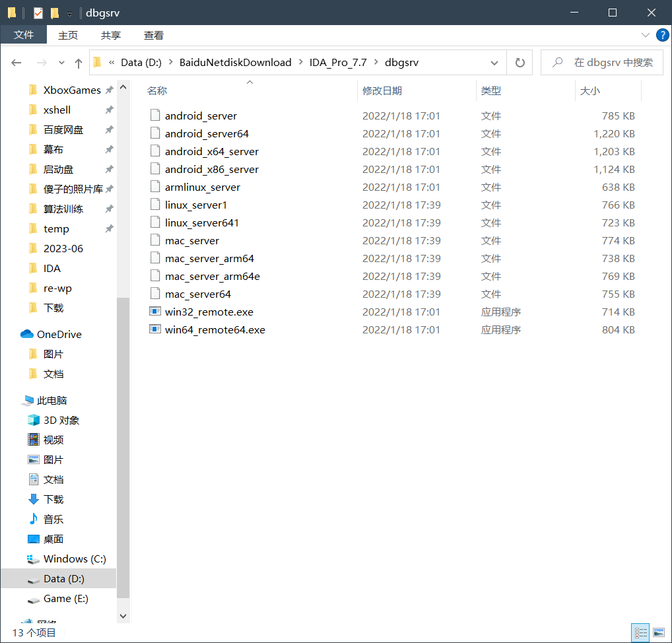Open the temp pinned folder
The width and height of the screenshot is (672, 643).
56,229
